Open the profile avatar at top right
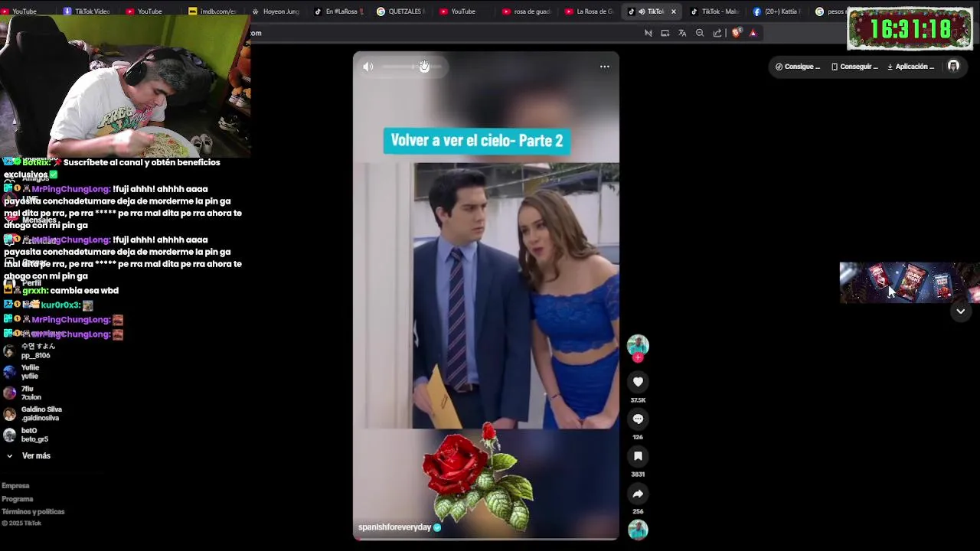 [x=953, y=67]
